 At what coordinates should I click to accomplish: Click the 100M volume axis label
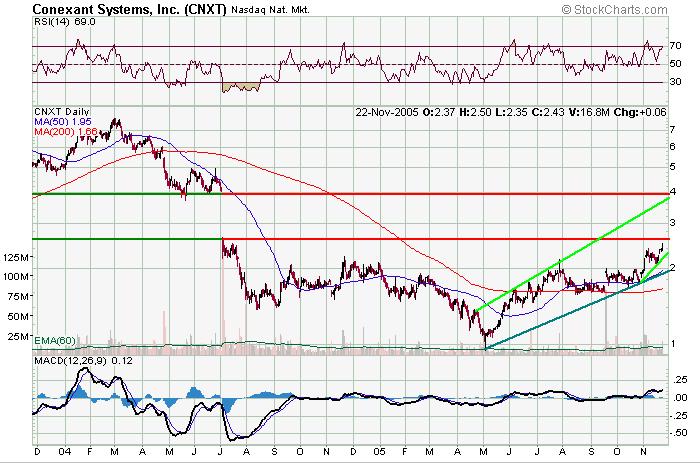coord(17,277)
